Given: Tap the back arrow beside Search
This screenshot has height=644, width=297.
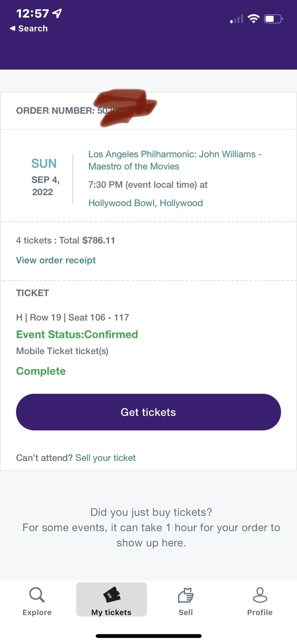Looking at the screenshot, I should click(x=12, y=29).
